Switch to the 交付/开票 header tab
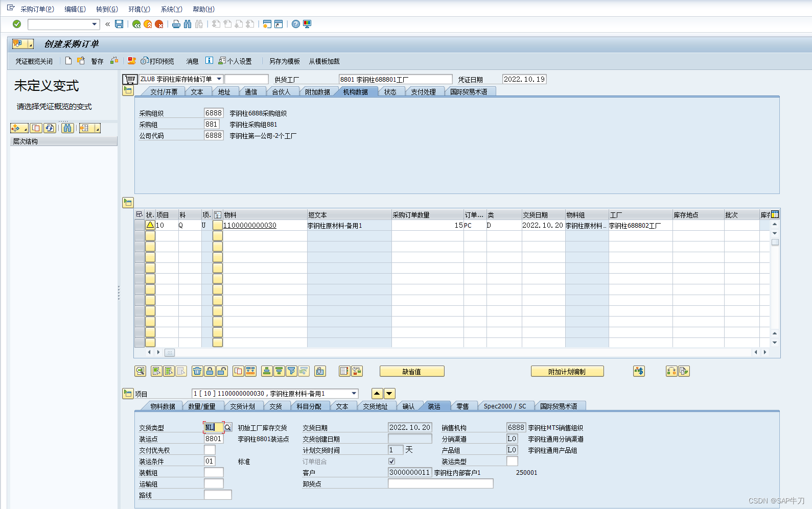 (164, 92)
